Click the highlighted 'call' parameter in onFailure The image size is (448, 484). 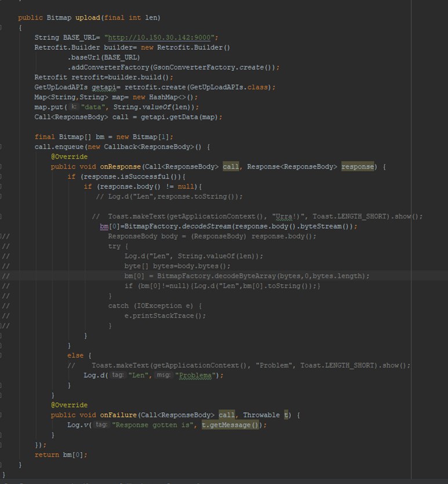click(x=227, y=415)
